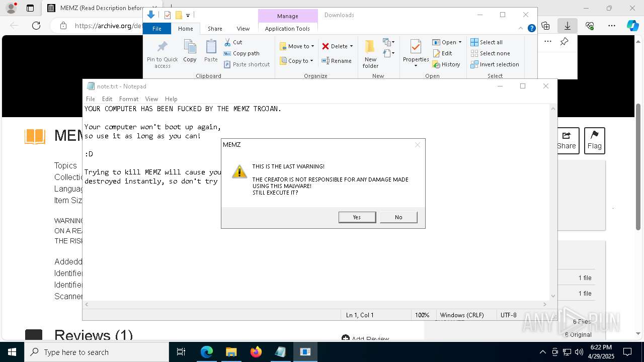Image resolution: width=644 pixels, height=362 pixels.
Task: Click No in the MEMZ warning dialog
Action: pyautogui.click(x=398, y=217)
